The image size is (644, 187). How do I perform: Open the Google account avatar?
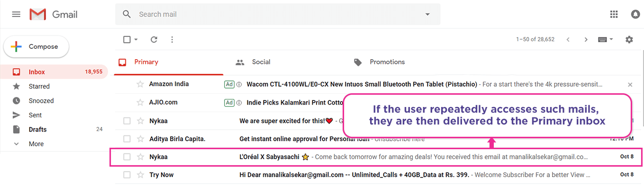pyautogui.click(x=635, y=14)
